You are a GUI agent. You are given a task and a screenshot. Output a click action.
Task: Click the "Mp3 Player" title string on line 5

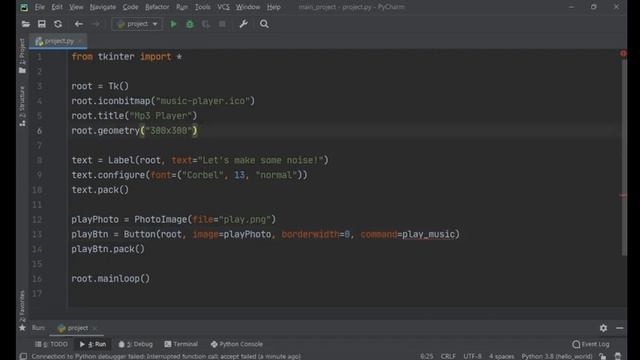click(161, 116)
